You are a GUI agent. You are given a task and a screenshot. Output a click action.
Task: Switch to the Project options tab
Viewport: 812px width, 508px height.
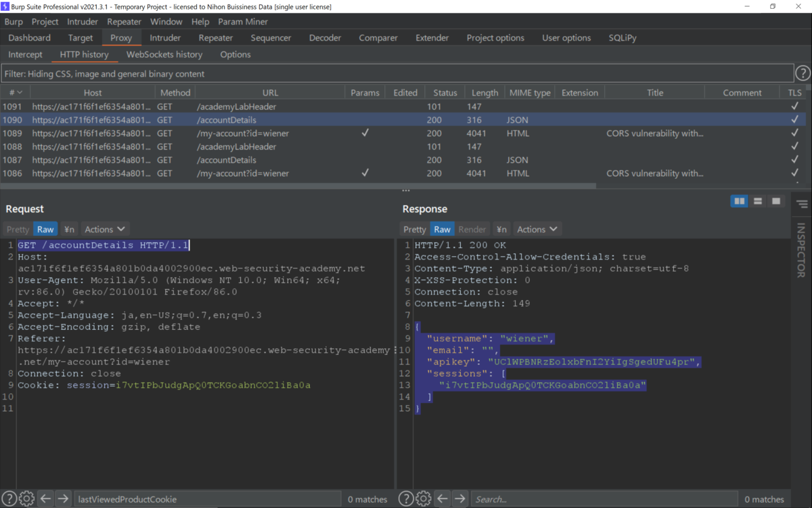[x=495, y=38]
